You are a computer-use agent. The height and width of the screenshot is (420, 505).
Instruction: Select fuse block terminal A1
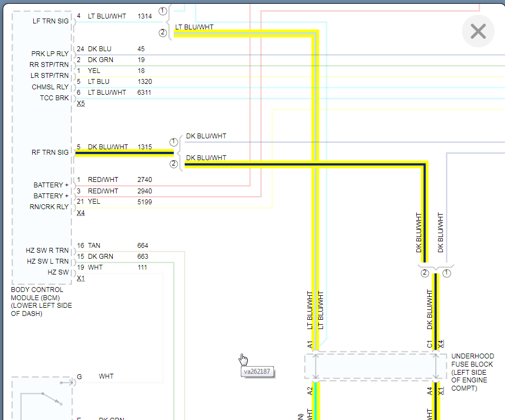[310, 344]
